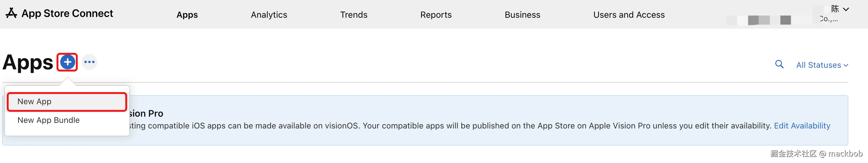The width and height of the screenshot is (868, 163).
Task: Go to the Apps tab
Action: pyautogui.click(x=187, y=15)
